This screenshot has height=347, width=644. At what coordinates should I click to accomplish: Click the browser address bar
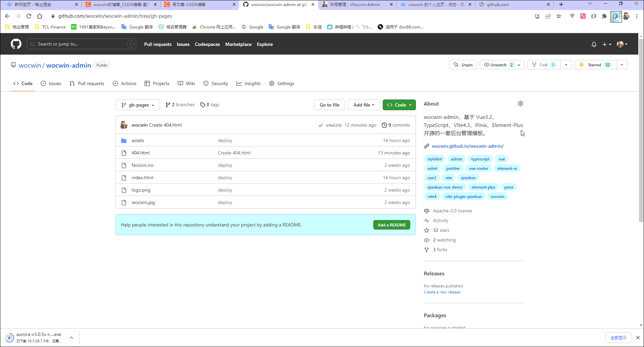click(288, 16)
